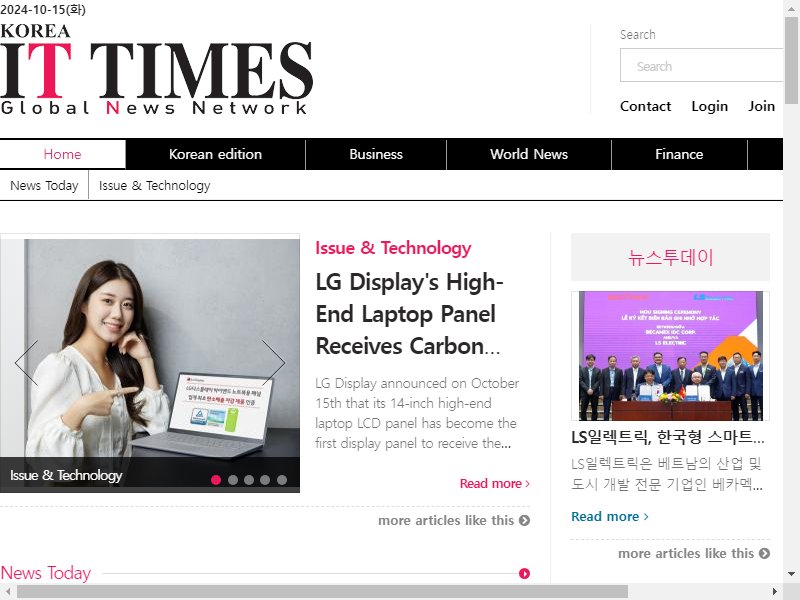Open the World News menu

point(529,154)
